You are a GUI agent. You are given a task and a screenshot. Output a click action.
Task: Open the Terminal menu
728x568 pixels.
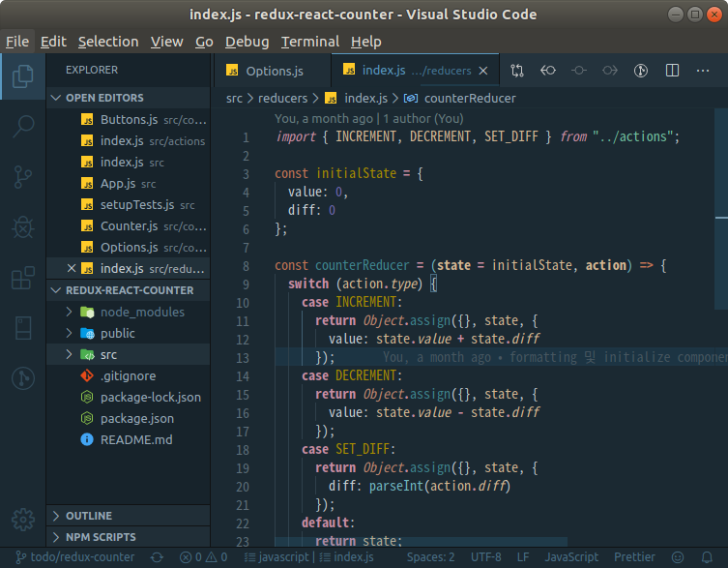(x=310, y=42)
